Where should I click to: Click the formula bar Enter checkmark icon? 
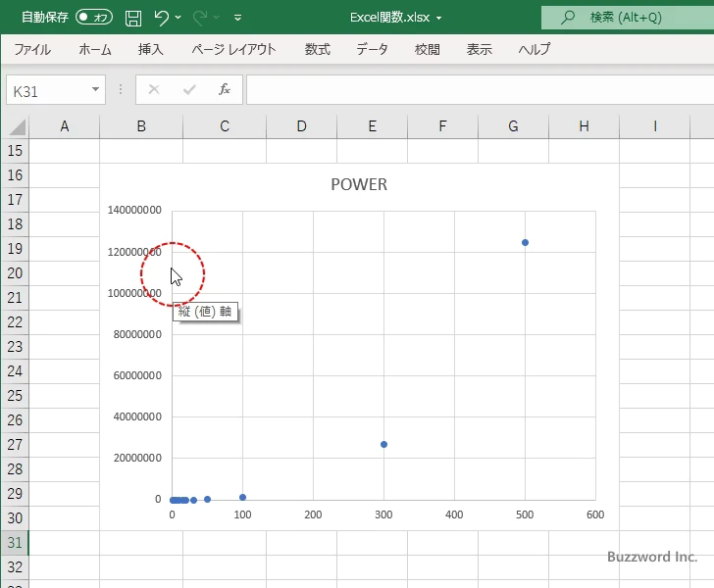189,89
